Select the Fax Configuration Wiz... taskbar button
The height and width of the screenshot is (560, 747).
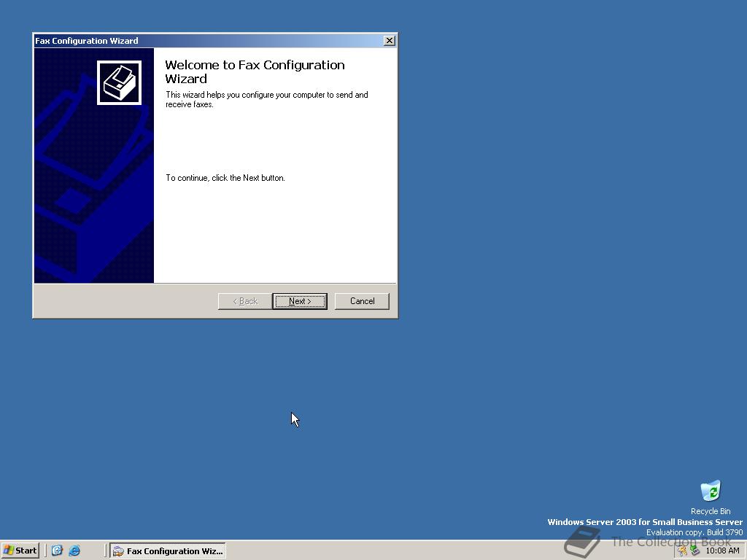[168, 551]
